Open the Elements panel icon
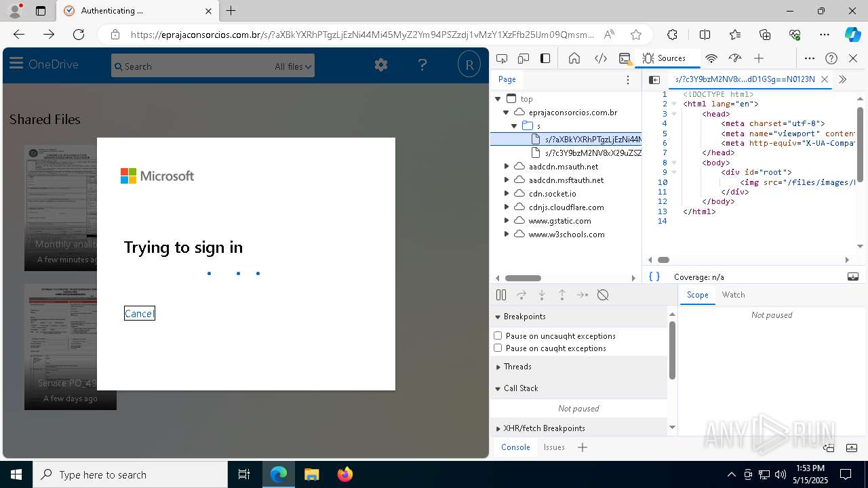Image resolution: width=868 pixels, height=488 pixels. 601,58
